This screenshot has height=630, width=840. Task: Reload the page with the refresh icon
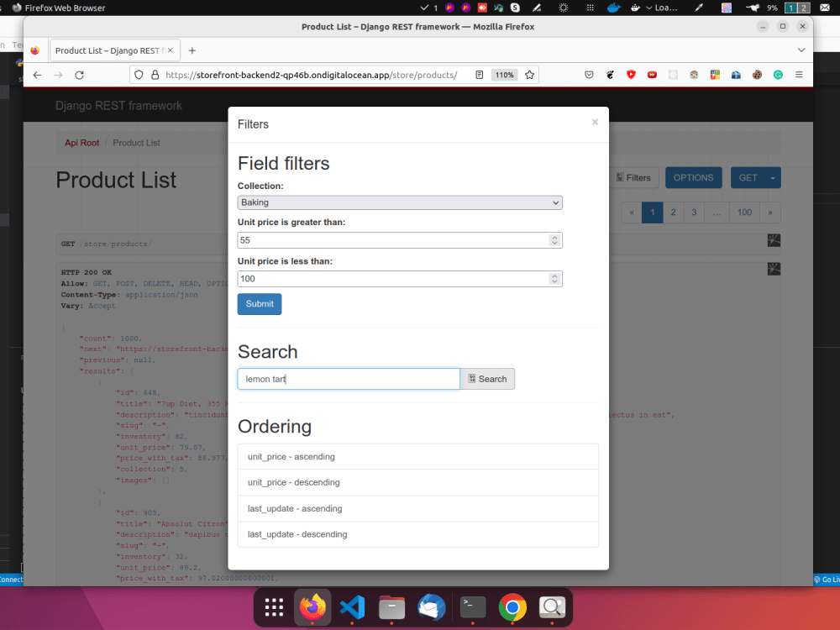point(79,75)
